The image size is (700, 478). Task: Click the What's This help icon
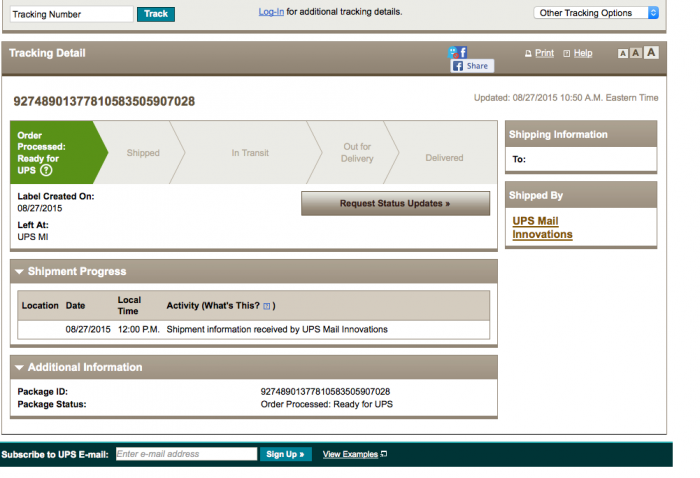click(x=267, y=306)
